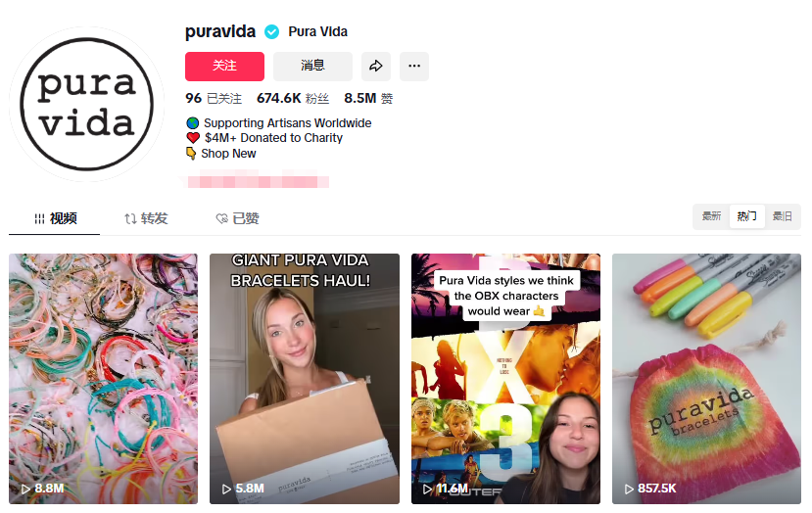
Task: Click the share arrow icon button
Action: pos(376,67)
